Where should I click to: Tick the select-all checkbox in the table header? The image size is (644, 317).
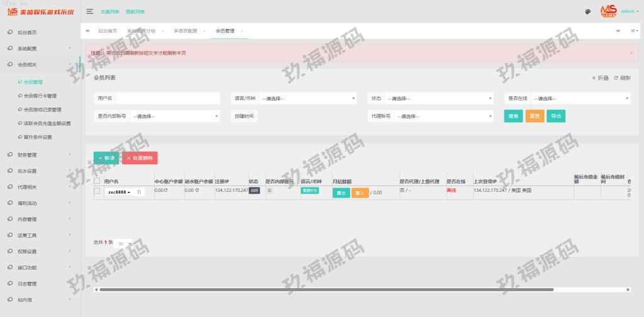pos(97,181)
